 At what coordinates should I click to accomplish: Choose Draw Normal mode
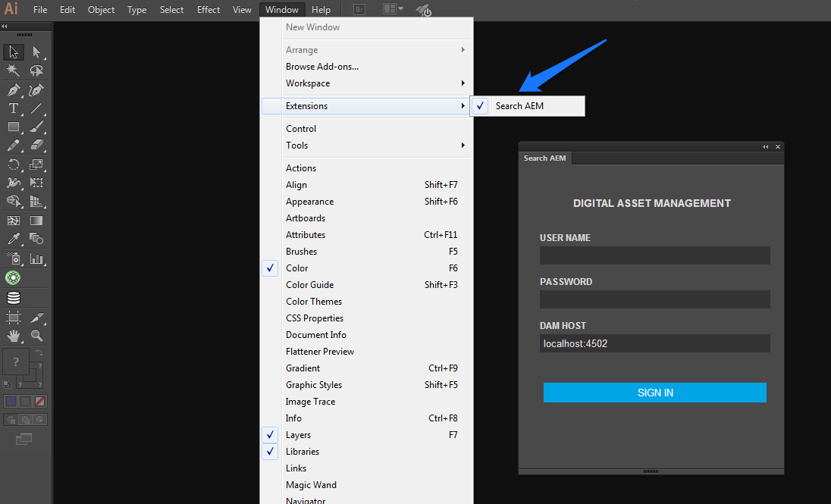pyautogui.click(x=11, y=420)
